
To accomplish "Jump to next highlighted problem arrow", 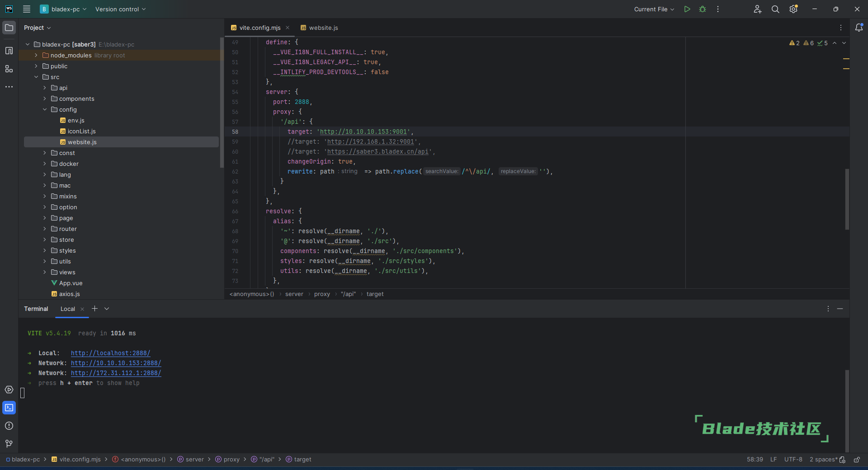I will click(x=844, y=43).
